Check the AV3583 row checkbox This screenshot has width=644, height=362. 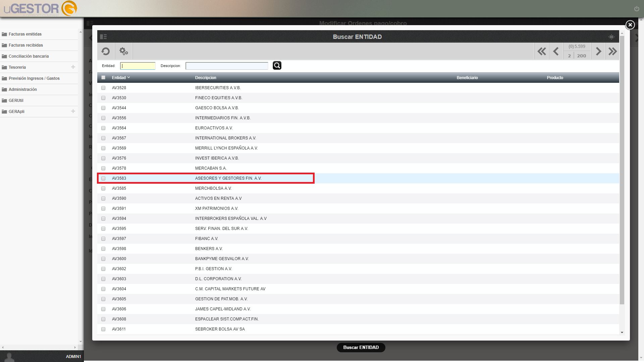(103, 178)
